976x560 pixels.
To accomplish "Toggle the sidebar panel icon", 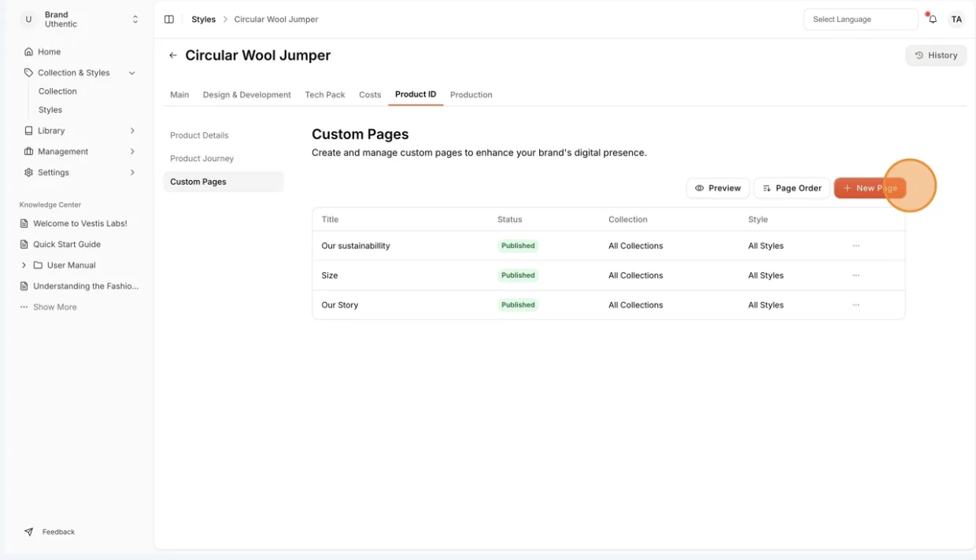I will pos(169,20).
